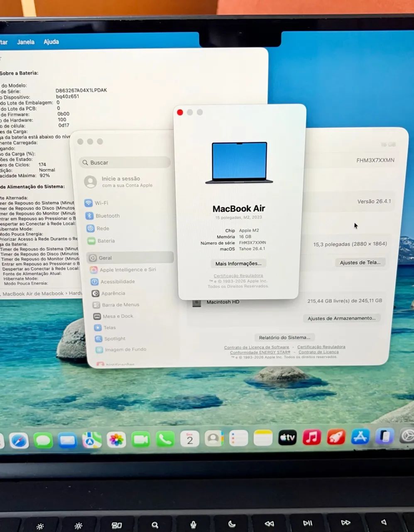Open Contacts from the Dock
This screenshot has height=532, width=414.
[x=214, y=438]
